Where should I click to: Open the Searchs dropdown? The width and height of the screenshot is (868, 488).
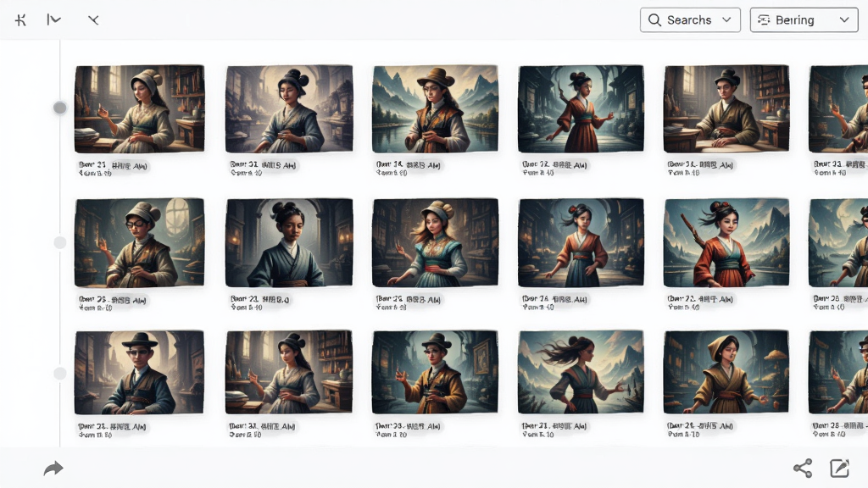point(690,20)
